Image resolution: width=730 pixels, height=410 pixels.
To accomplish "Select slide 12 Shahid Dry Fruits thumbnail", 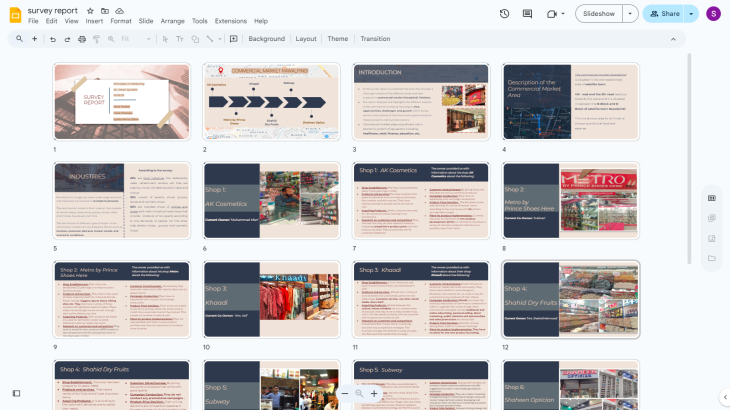I will [571, 299].
